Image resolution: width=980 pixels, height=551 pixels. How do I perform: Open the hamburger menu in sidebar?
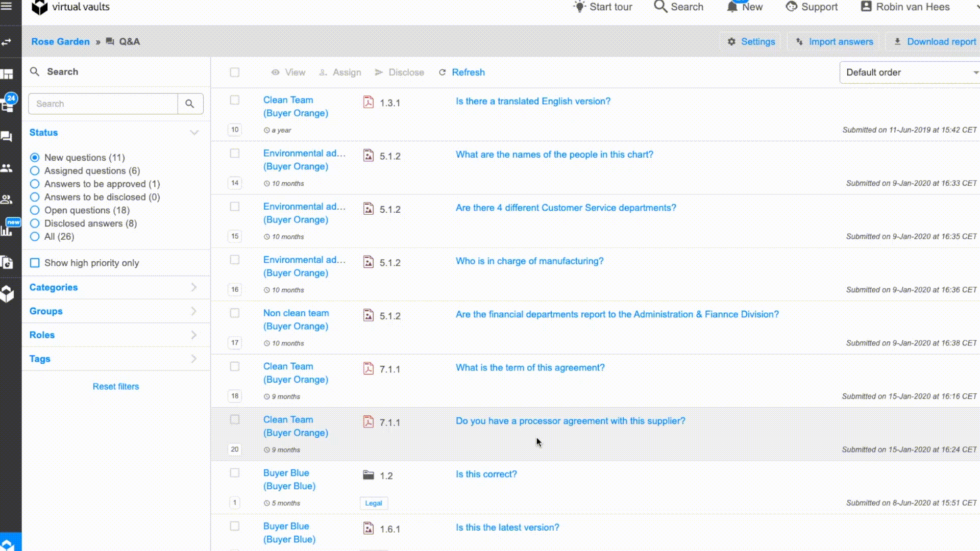pyautogui.click(x=7, y=7)
